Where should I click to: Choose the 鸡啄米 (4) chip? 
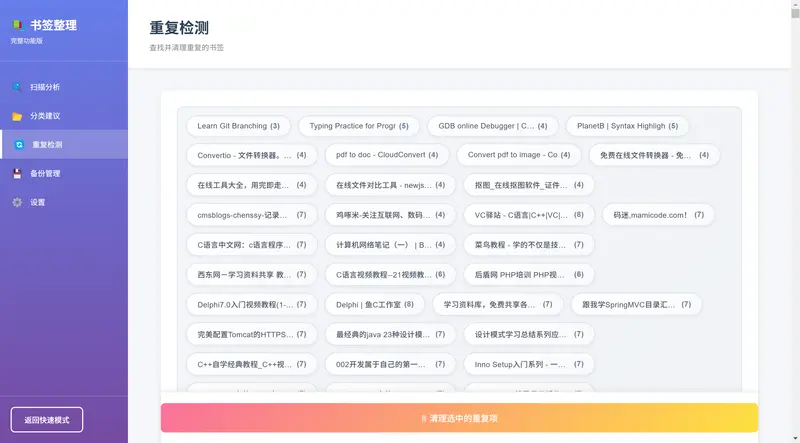pyautogui.click(x=390, y=215)
